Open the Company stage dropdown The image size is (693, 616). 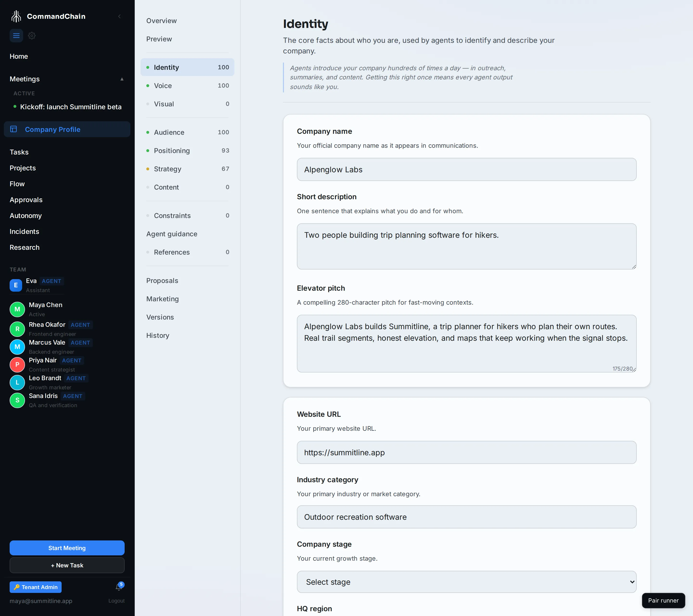point(467,582)
